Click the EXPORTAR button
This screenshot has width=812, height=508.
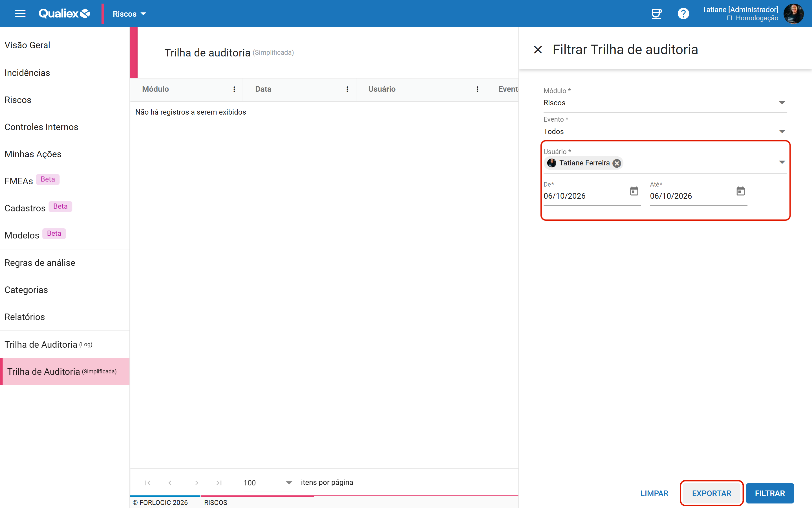(x=711, y=494)
